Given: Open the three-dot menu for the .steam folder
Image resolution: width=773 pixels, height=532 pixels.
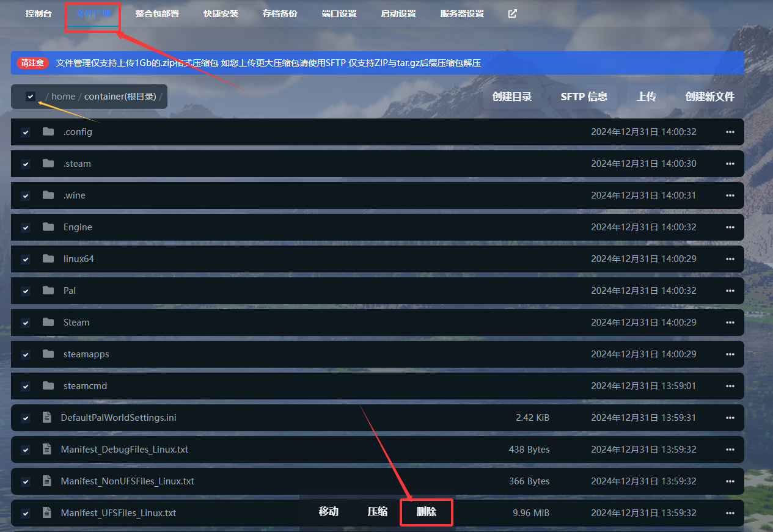Looking at the screenshot, I should 730,164.
